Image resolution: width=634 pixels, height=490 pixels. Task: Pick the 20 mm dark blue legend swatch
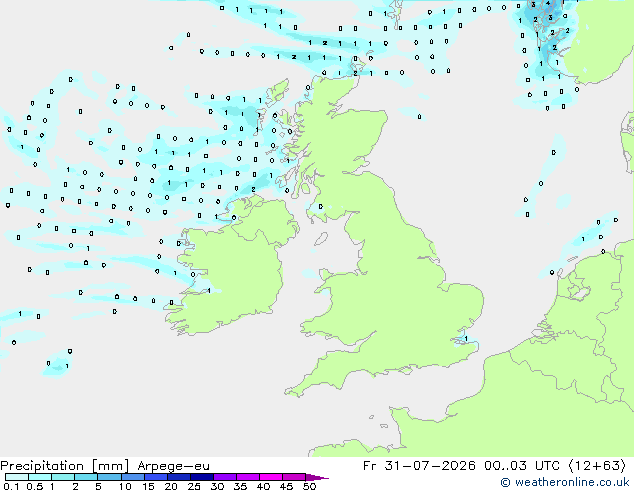click(x=178, y=477)
